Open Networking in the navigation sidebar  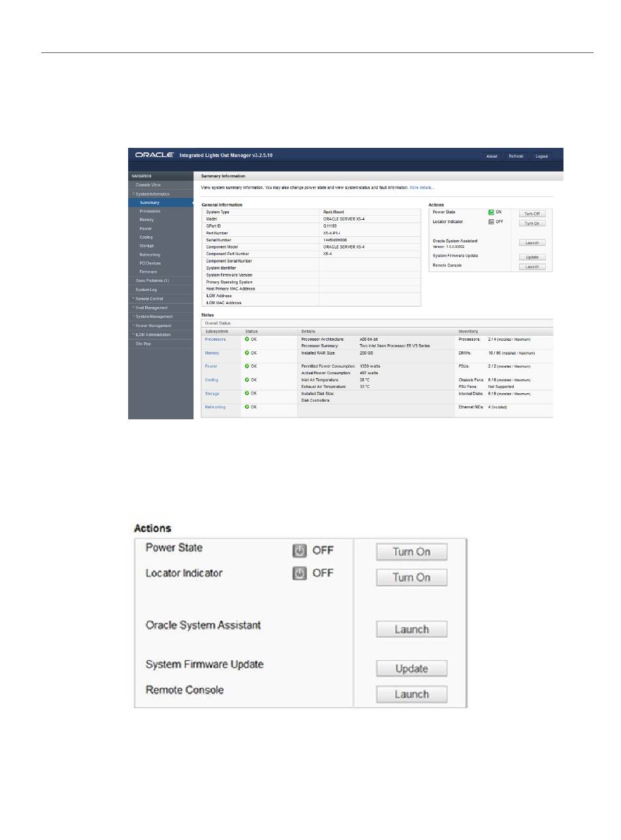150,254
